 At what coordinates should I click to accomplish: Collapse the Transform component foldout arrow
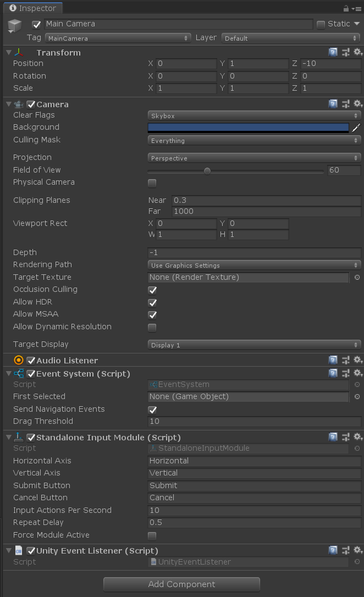coord(9,53)
